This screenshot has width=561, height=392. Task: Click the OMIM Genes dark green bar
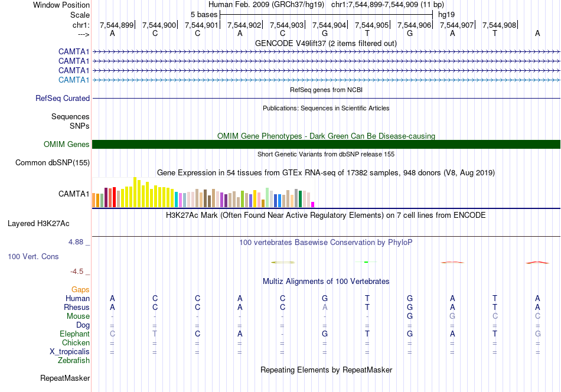[326, 144]
